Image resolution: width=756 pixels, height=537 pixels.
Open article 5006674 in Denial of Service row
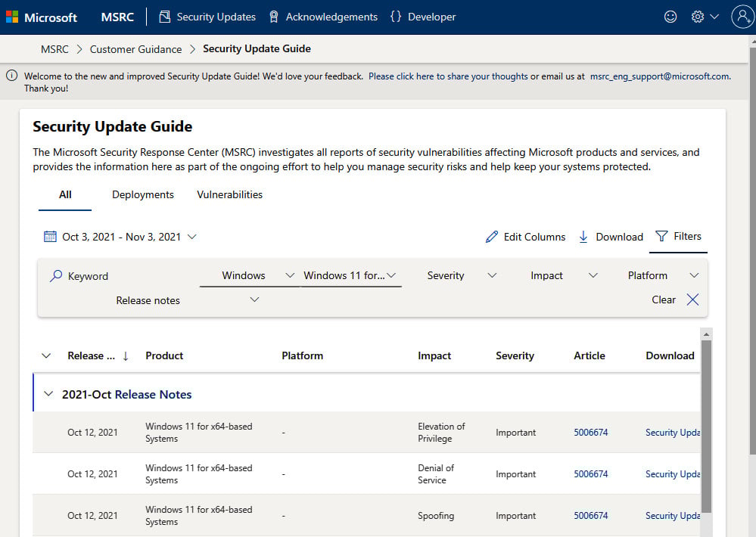coord(590,474)
